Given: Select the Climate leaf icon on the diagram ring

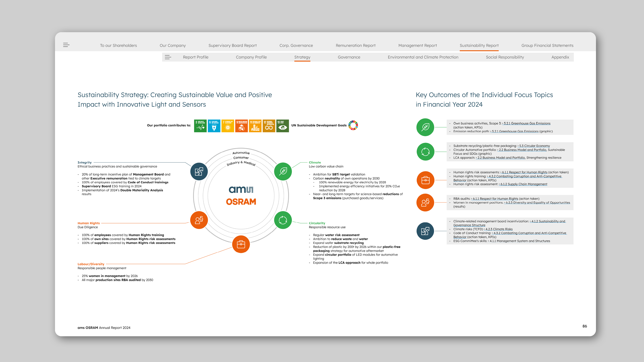Looking at the screenshot, I should coord(283,171).
